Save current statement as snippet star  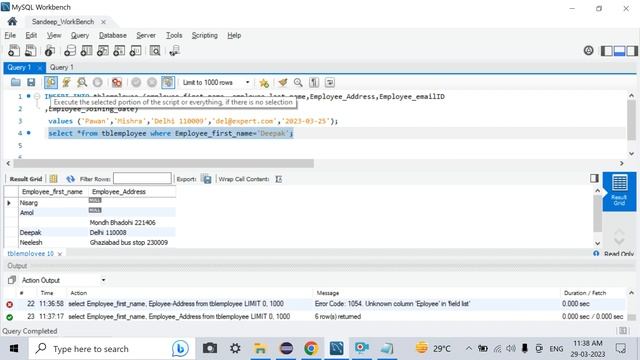pyautogui.click(x=264, y=83)
